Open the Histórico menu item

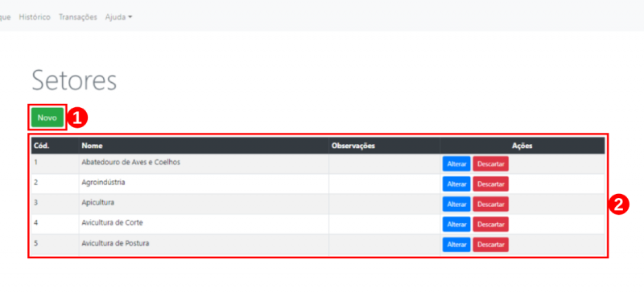point(35,17)
